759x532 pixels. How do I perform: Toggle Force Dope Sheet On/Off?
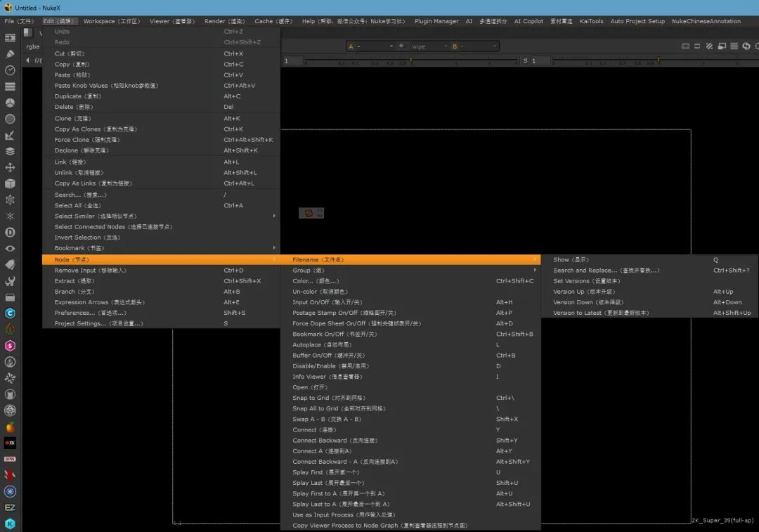coord(410,323)
